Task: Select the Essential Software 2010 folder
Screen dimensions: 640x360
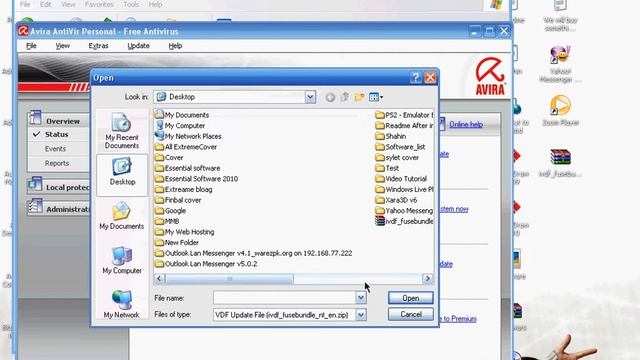Action: (197, 179)
